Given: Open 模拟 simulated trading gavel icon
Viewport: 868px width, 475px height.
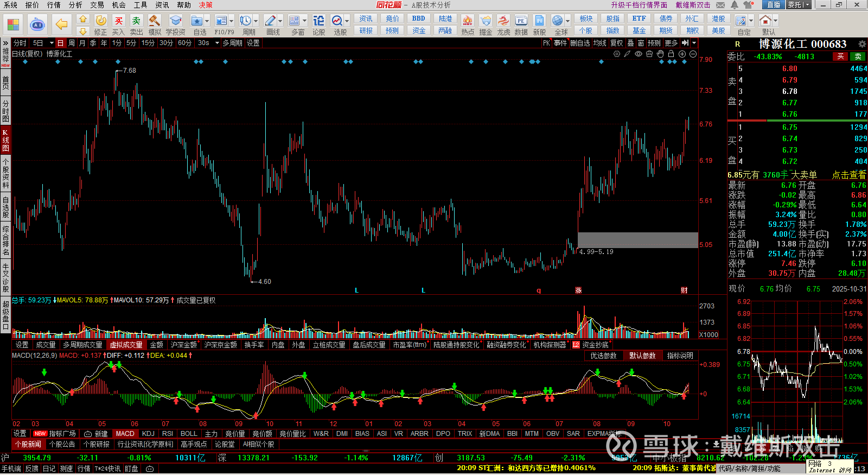Looking at the screenshot, I should [x=155, y=21].
